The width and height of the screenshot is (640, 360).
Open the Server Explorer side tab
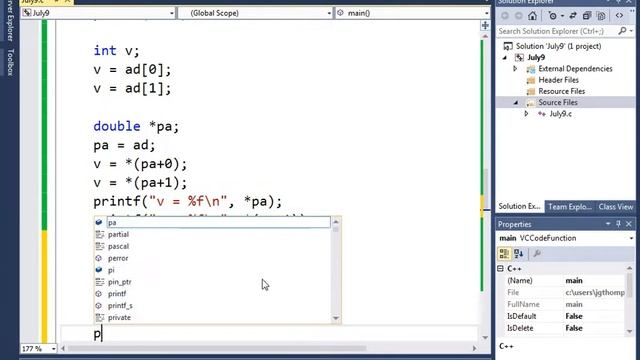pos(11,20)
